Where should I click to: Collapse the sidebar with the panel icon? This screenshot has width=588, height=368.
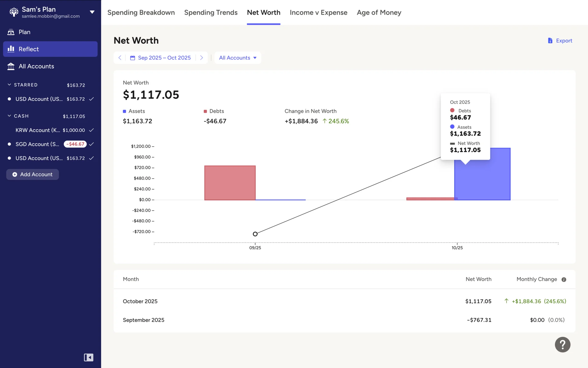point(89,357)
